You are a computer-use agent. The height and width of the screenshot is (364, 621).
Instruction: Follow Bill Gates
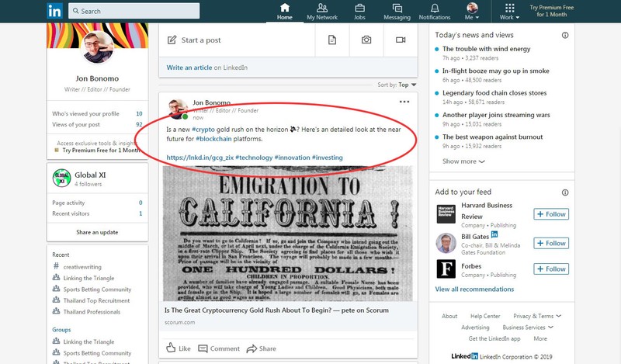tap(551, 243)
